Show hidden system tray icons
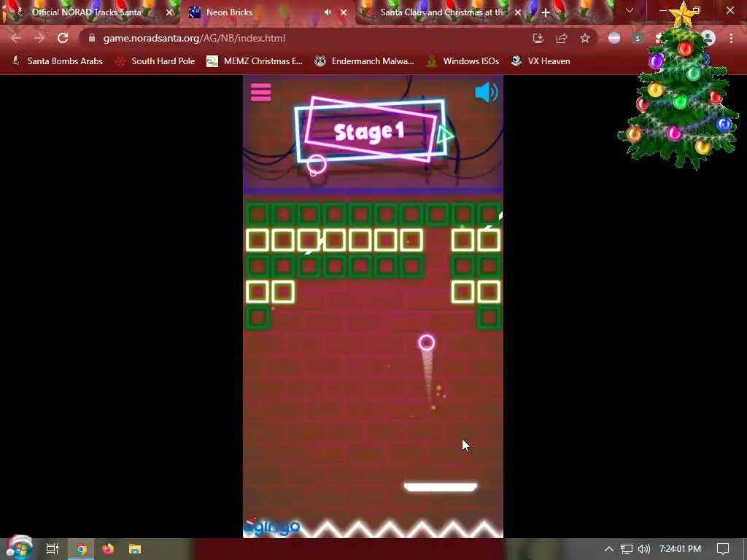The image size is (747, 560). 609,549
